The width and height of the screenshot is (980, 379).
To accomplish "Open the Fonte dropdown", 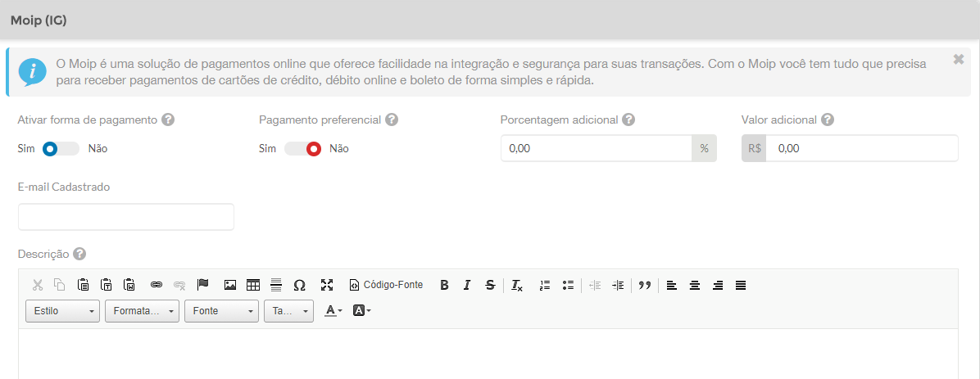I will [x=221, y=311].
